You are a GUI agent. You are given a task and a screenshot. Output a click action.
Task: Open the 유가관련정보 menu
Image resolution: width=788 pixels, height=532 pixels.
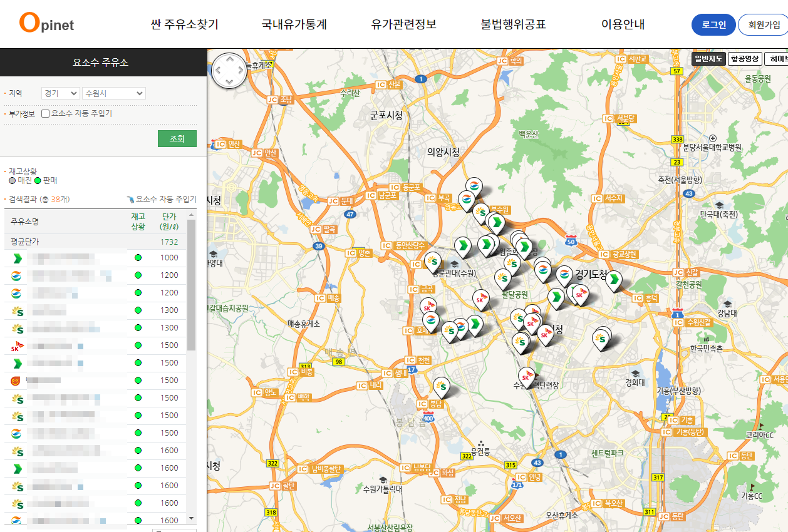click(404, 24)
